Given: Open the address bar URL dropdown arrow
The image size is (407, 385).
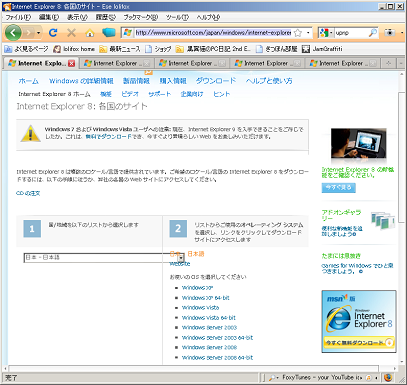Looking at the screenshot, I should click(308, 33).
